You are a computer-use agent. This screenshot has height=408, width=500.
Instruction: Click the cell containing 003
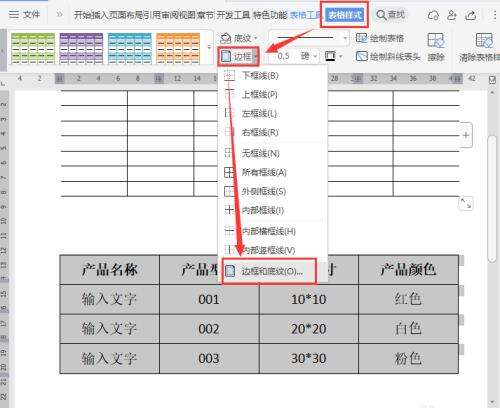coord(209,359)
